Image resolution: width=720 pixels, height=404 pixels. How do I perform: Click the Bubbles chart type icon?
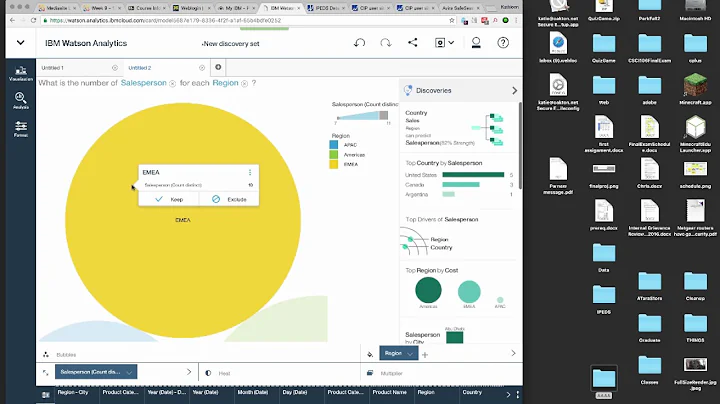(x=46, y=354)
